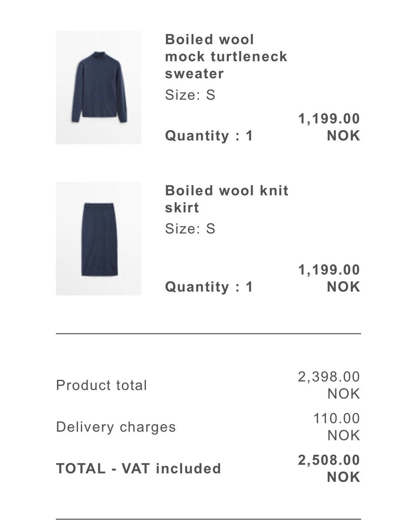The height and width of the screenshot is (532, 417).
Task: Click the TOTAL - VAT included label
Action: [139, 469]
